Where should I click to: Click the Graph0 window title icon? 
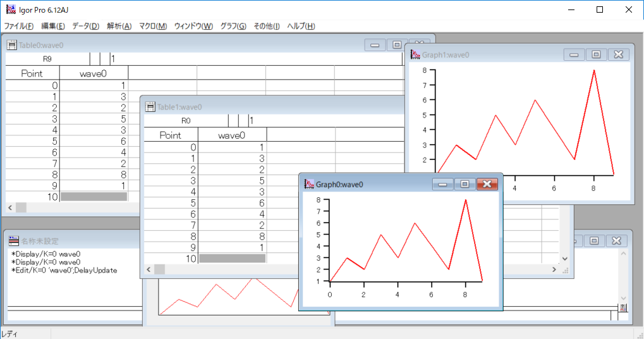[309, 184]
